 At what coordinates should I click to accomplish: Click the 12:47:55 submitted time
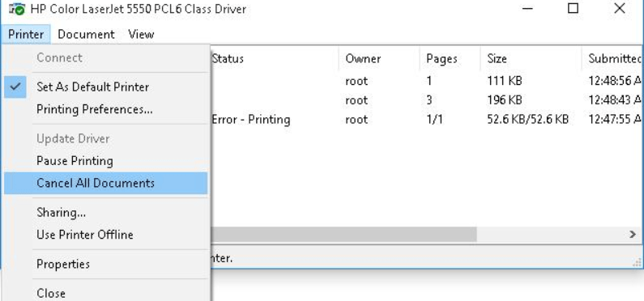(615, 120)
